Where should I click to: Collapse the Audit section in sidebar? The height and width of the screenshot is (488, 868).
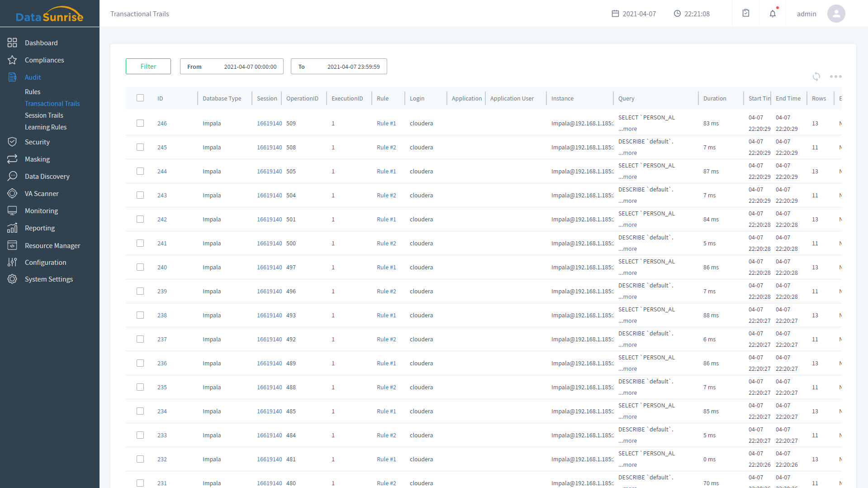[x=33, y=77]
